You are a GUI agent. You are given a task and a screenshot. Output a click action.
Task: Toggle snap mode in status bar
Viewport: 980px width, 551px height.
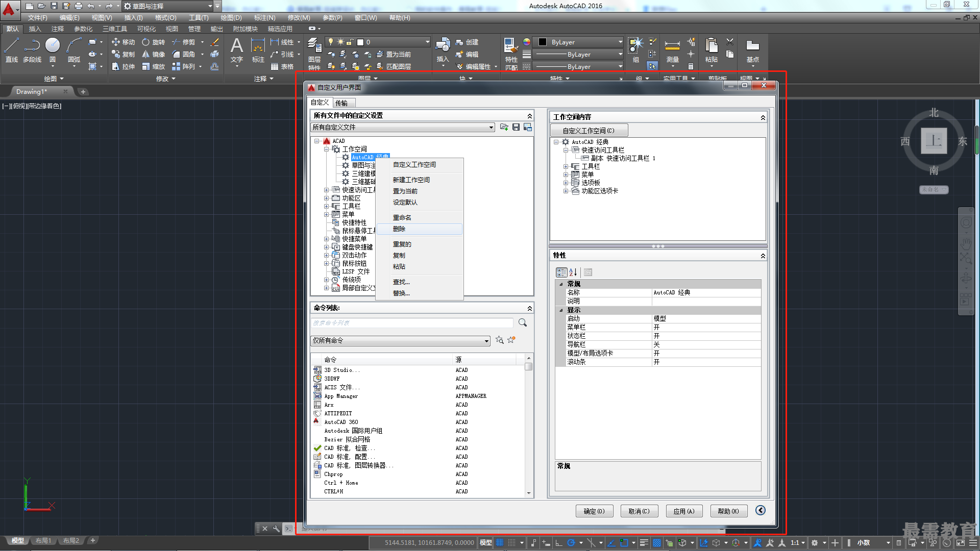click(x=512, y=543)
